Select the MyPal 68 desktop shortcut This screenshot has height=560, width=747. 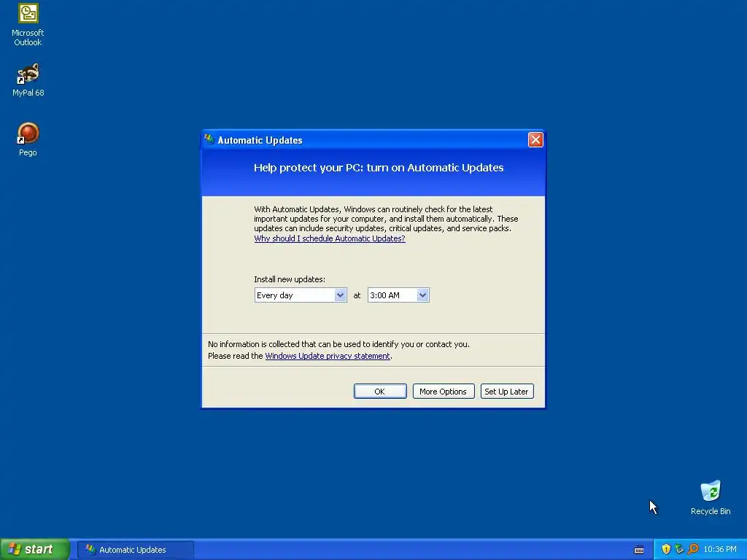point(28,80)
